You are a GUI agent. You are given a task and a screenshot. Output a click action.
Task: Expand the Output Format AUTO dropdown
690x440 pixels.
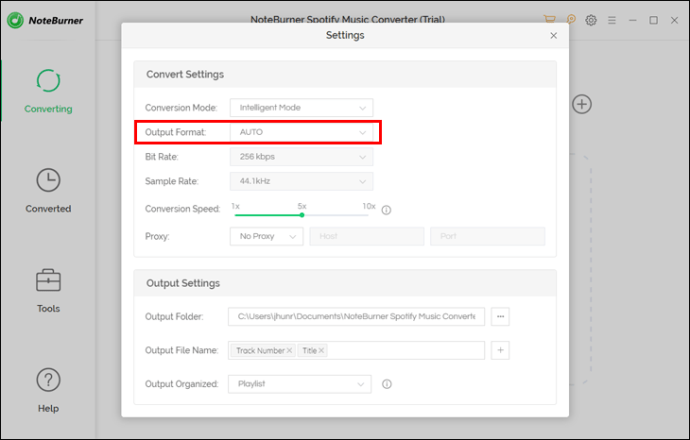(301, 132)
